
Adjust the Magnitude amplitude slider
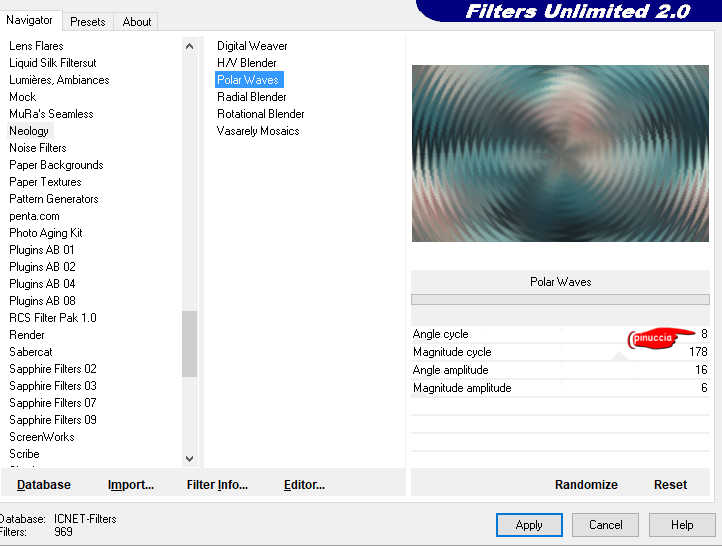pyautogui.click(x=560, y=388)
